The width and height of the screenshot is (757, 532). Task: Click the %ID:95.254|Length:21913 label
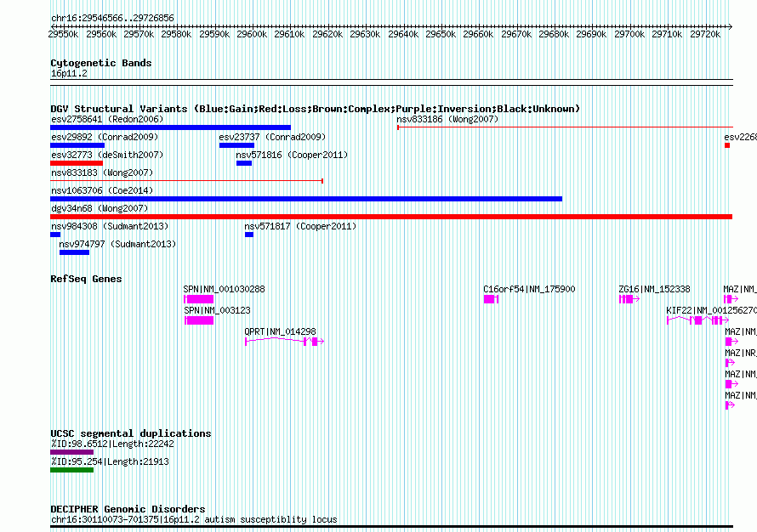[110, 461]
